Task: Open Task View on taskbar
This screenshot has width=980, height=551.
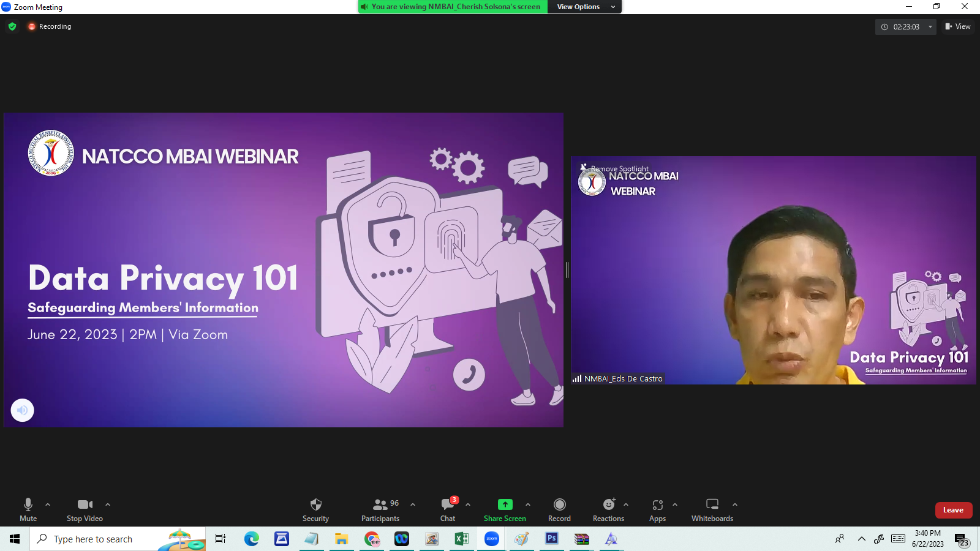Action: tap(221, 539)
